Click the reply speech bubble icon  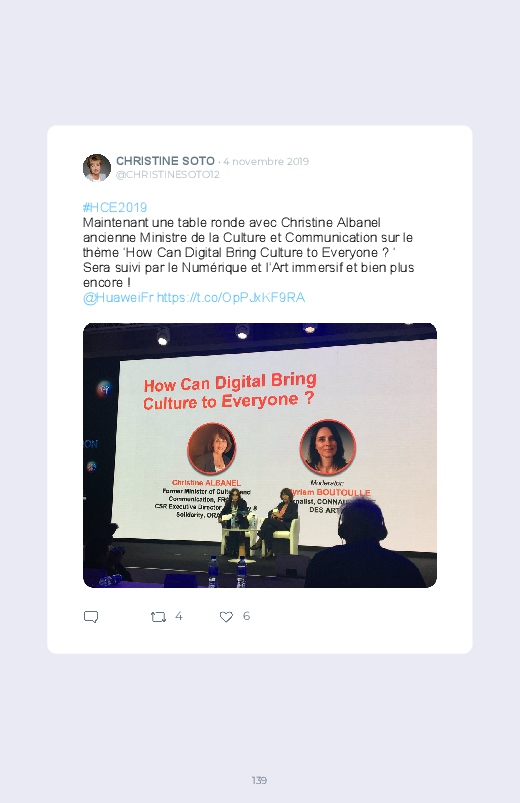point(91,617)
